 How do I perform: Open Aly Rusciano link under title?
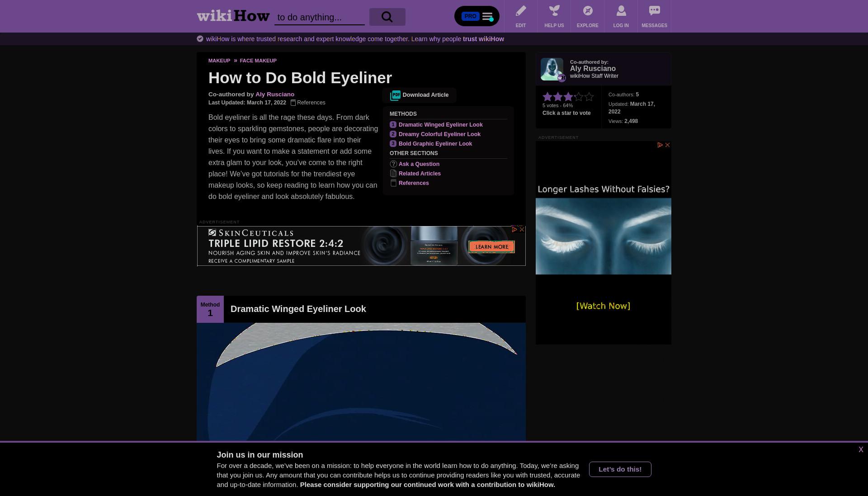point(275,94)
